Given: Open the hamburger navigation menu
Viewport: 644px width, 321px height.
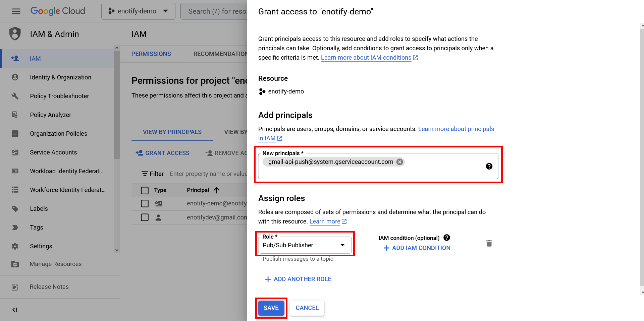Looking at the screenshot, I should [x=16, y=11].
